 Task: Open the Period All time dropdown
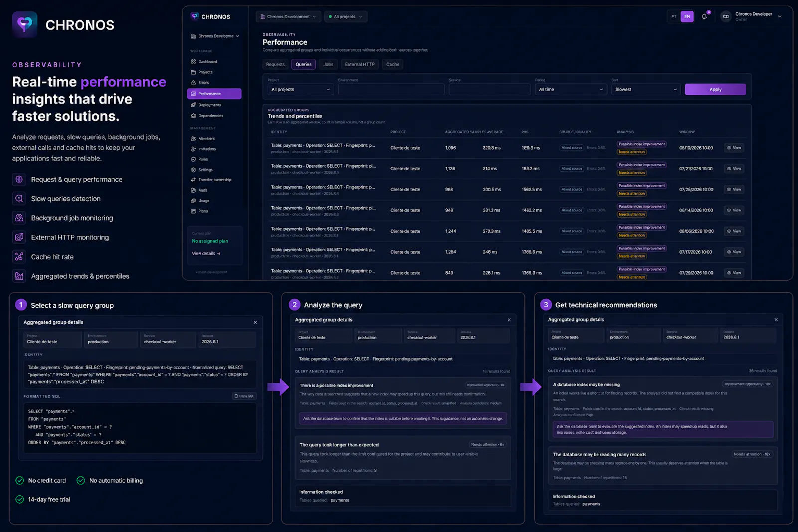(571, 90)
